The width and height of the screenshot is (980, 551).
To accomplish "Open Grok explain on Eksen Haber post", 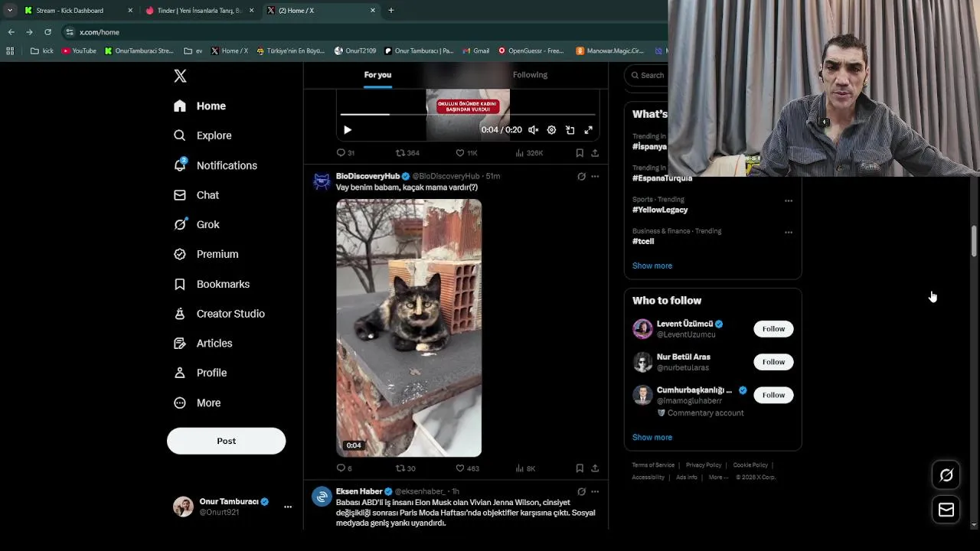I will point(581,491).
